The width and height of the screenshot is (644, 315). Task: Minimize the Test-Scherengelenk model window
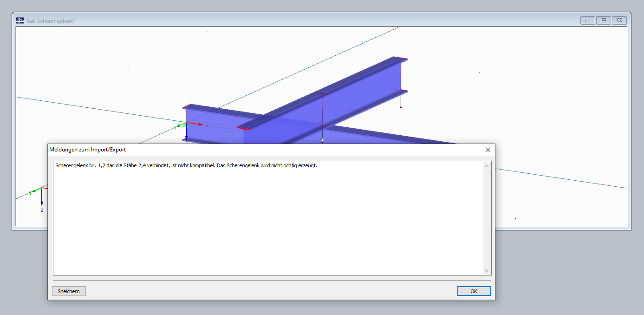click(x=587, y=20)
